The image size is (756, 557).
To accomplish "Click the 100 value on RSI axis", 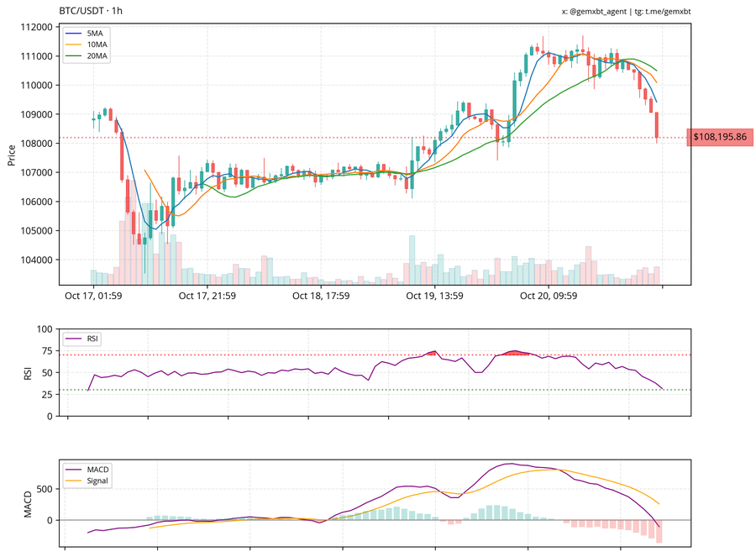I will coord(44,329).
